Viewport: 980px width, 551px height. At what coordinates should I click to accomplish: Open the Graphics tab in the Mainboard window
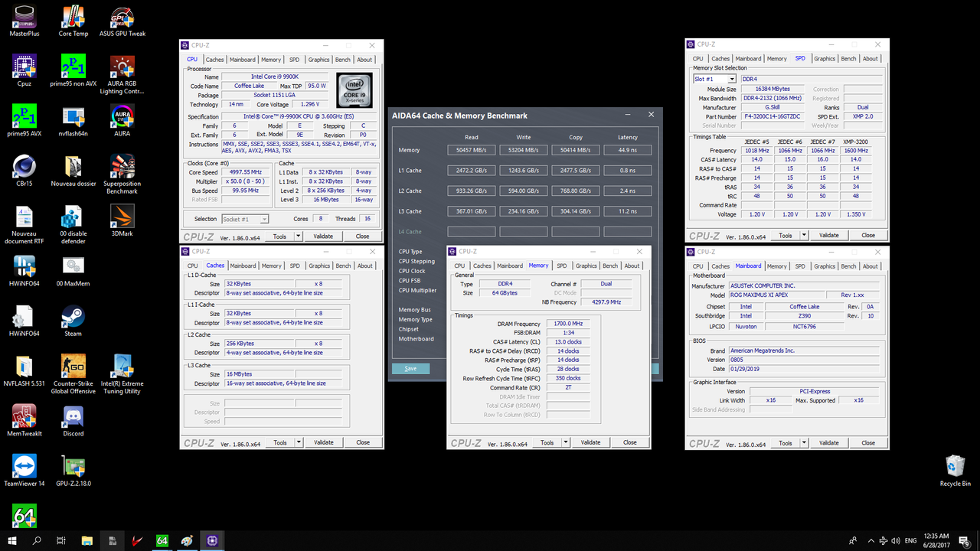coord(825,266)
